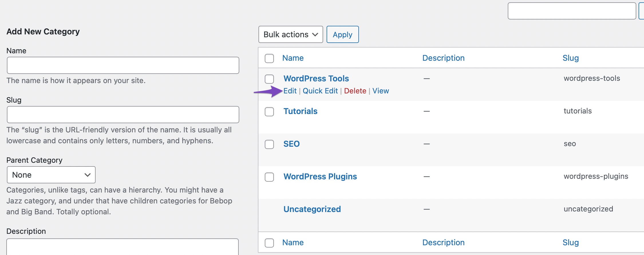Open the WordPress Tools category link
644x255 pixels.
pos(316,79)
